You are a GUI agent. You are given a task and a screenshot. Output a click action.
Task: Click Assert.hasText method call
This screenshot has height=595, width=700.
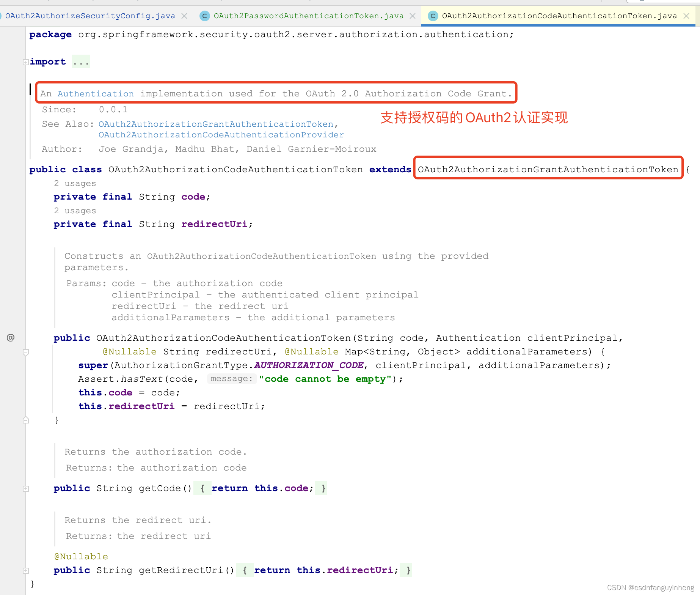tap(121, 379)
